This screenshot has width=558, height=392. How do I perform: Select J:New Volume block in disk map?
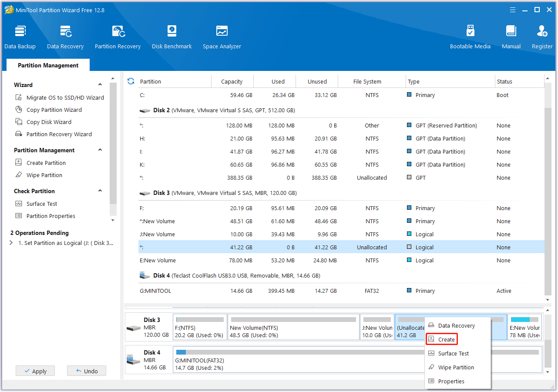(x=377, y=327)
